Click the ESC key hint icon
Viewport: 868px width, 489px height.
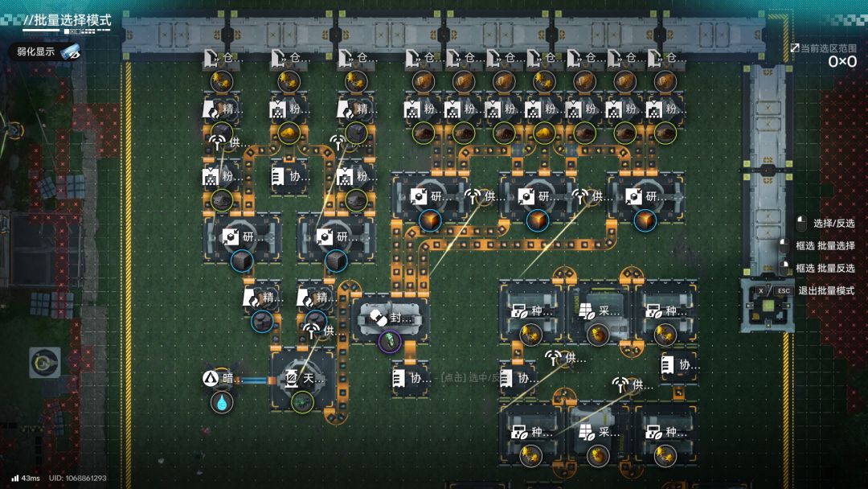[x=784, y=290]
